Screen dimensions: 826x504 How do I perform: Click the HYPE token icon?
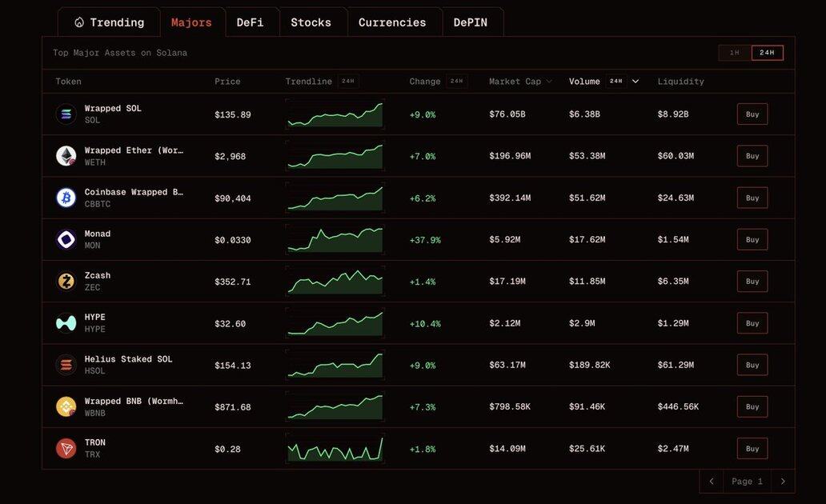click(x=66, y=323)
